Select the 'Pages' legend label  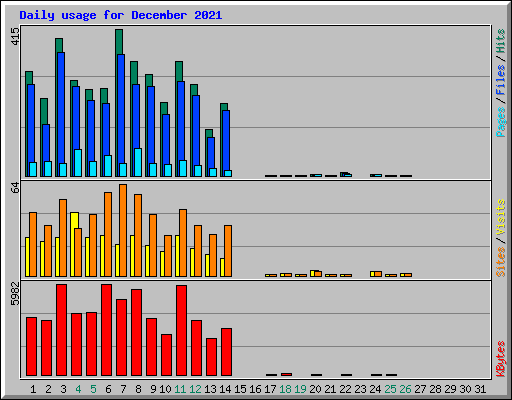(500, 122)
